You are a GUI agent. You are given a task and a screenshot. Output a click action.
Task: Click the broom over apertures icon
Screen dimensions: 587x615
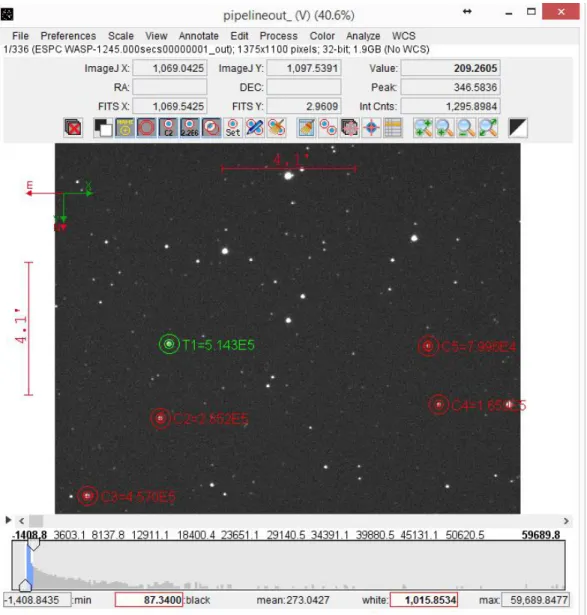[x=276, y=127]
